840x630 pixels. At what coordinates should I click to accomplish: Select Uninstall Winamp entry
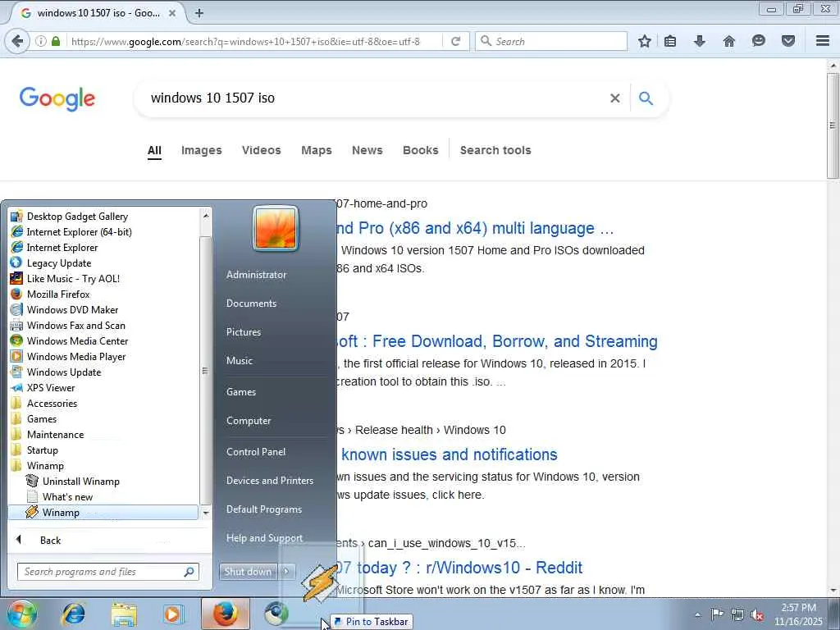coord(81,481)
